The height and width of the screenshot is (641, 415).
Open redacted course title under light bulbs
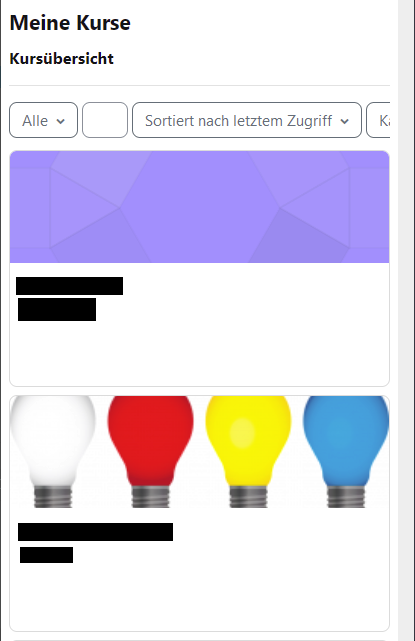(95, 532)
